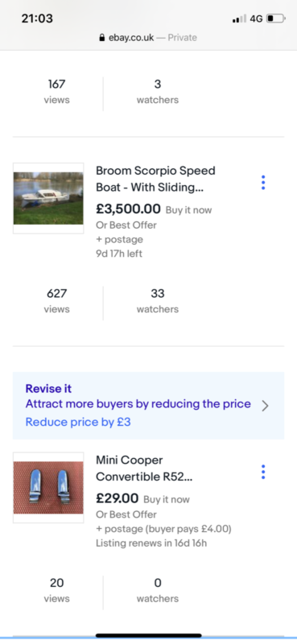Tap the signal strength bars icon
Viewport: 297px width, 644px height.
tap(239, 19)
